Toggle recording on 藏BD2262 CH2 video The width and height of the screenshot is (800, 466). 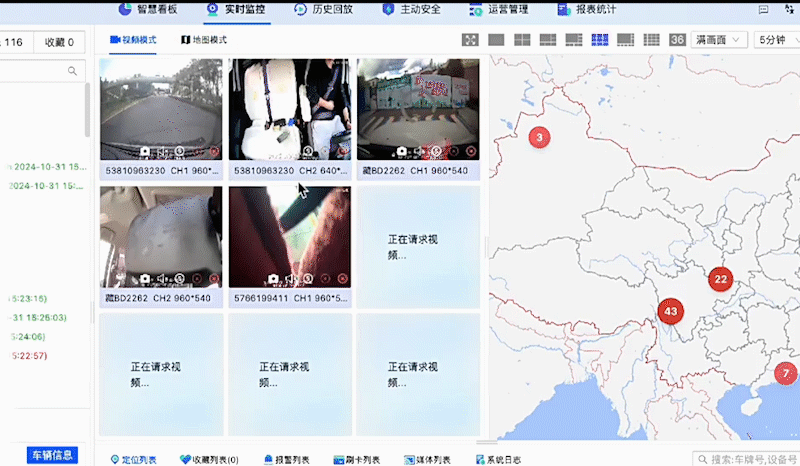click(x=197, y=279)
